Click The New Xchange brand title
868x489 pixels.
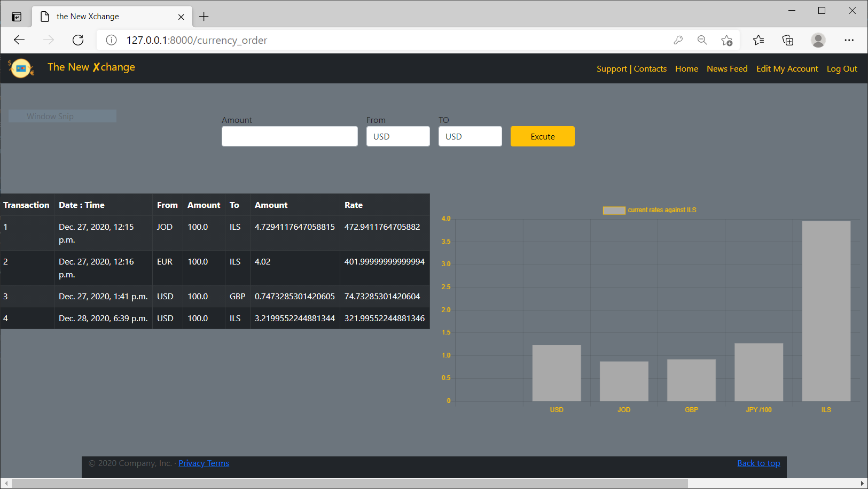pos(91,67)
